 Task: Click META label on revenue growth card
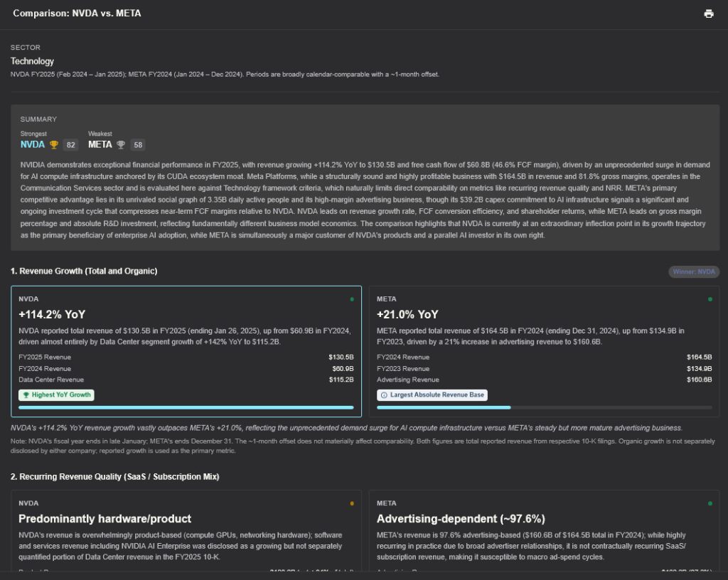386,299
